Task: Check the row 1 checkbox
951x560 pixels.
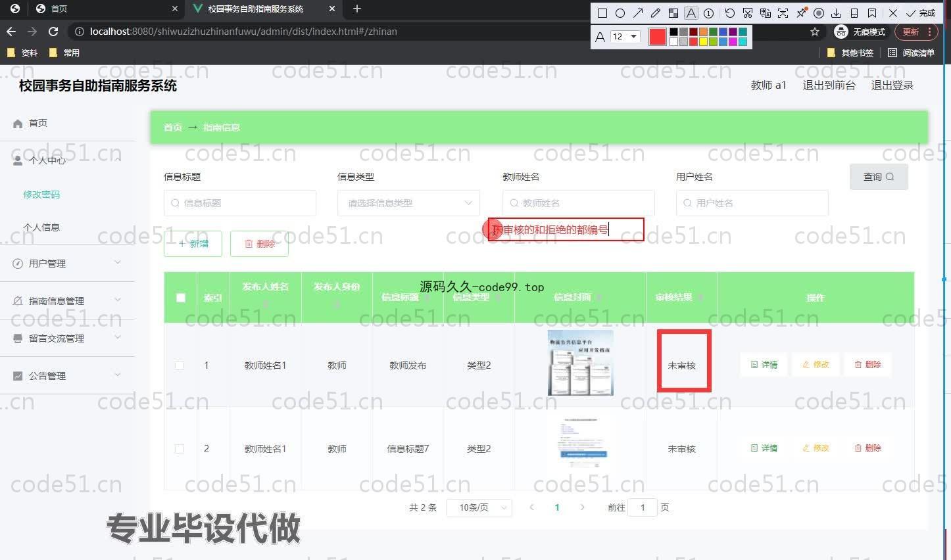Action: pyautogui.click(x=180, y=365)
